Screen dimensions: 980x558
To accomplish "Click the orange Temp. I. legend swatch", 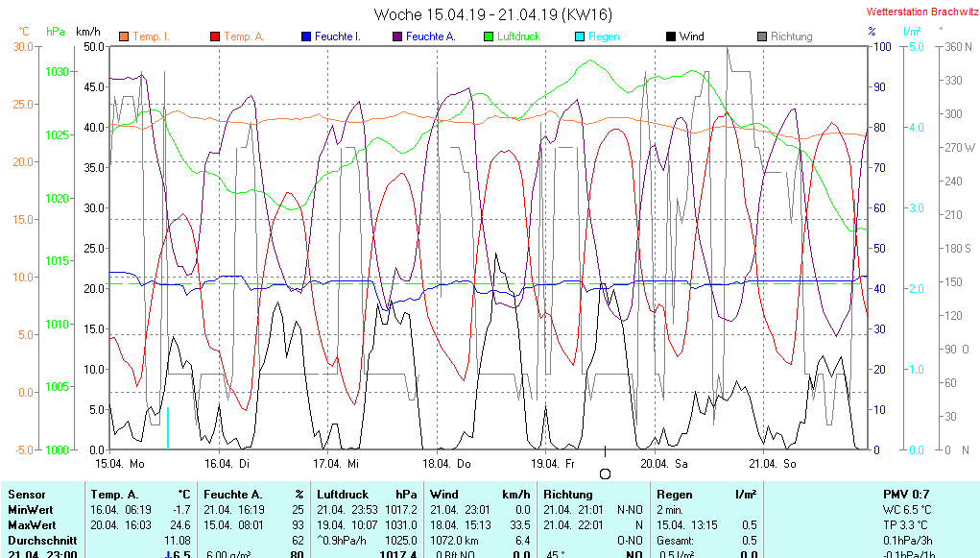I will pyautogui.click(x=123, y=37).
